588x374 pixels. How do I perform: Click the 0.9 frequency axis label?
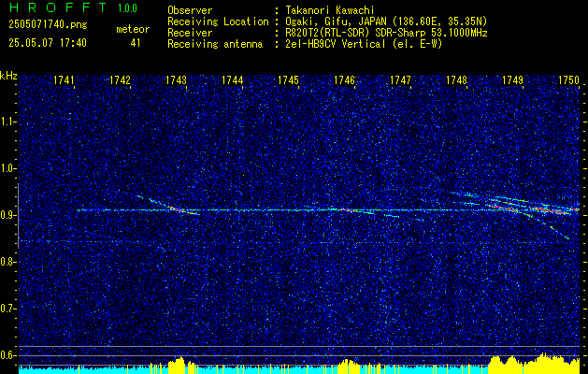(8, 215)
